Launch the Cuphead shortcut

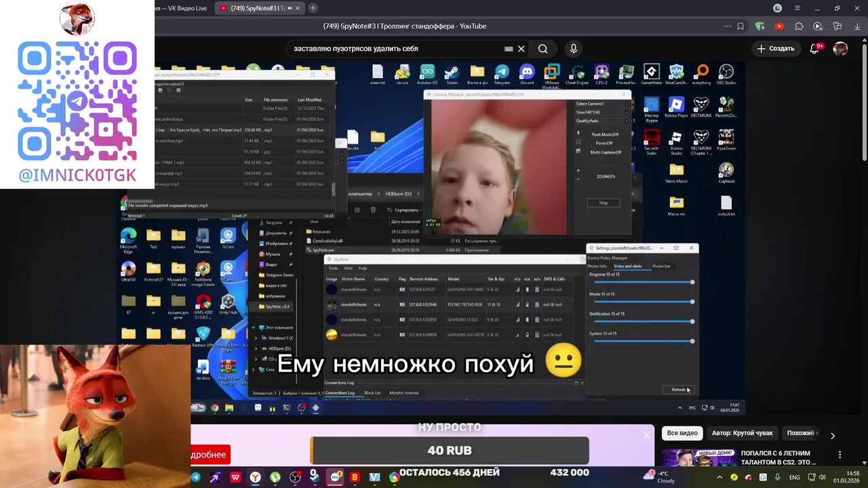coord(726,173)
